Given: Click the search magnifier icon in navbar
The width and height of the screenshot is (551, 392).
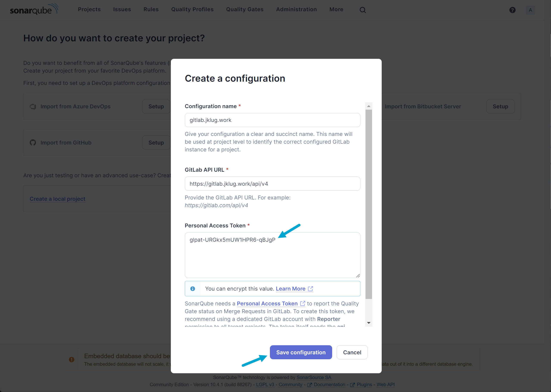Looking at the screenshot, I should coord(363,10).
